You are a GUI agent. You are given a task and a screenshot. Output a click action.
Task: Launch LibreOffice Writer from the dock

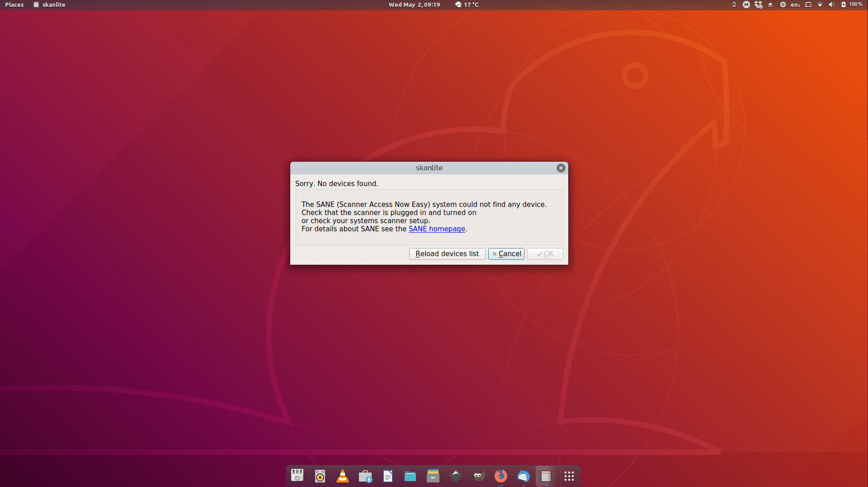pyautogui.click(x=388, y=476)
